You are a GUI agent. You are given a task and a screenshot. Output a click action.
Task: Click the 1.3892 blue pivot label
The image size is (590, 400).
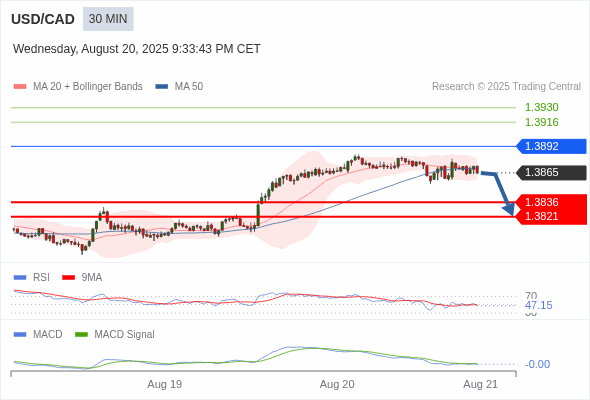(551, 146)
